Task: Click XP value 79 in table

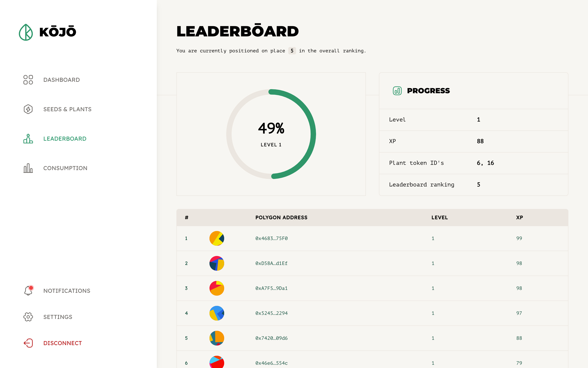Action: [519, 363]
